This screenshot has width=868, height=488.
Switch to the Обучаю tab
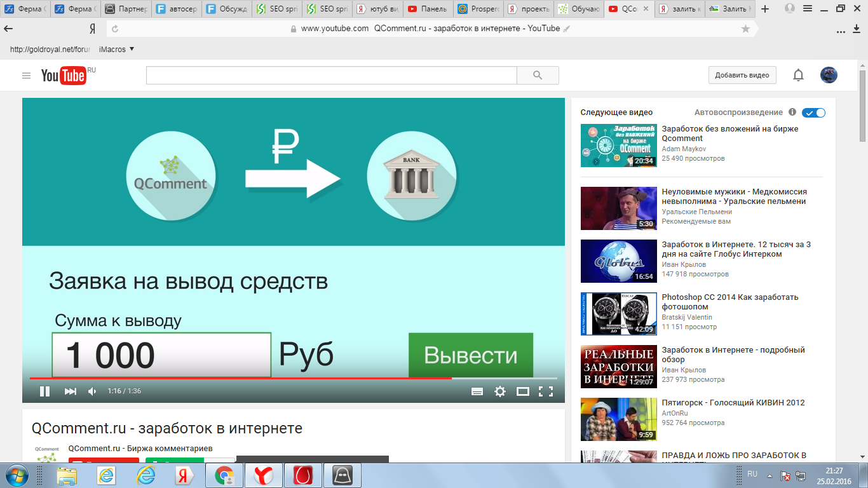point(580,9)
